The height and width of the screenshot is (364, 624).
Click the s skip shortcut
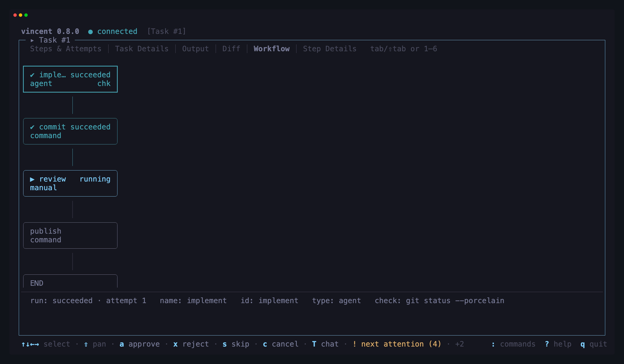[236, 344]
